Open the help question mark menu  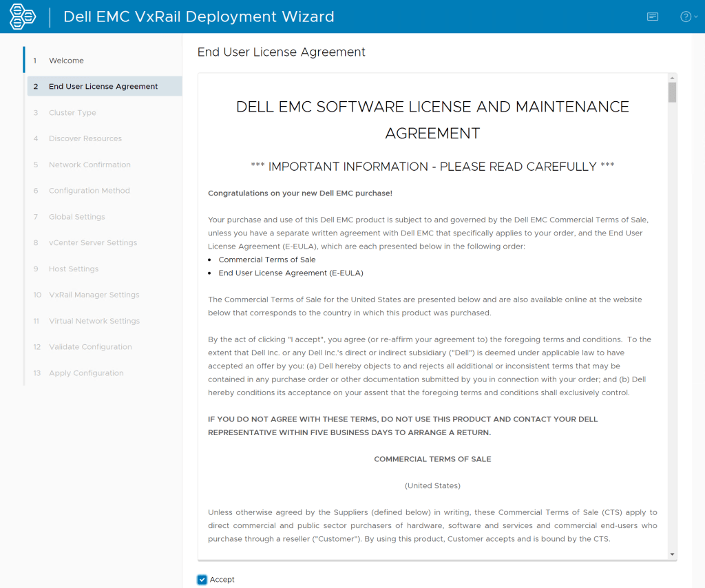coord(686,17)
